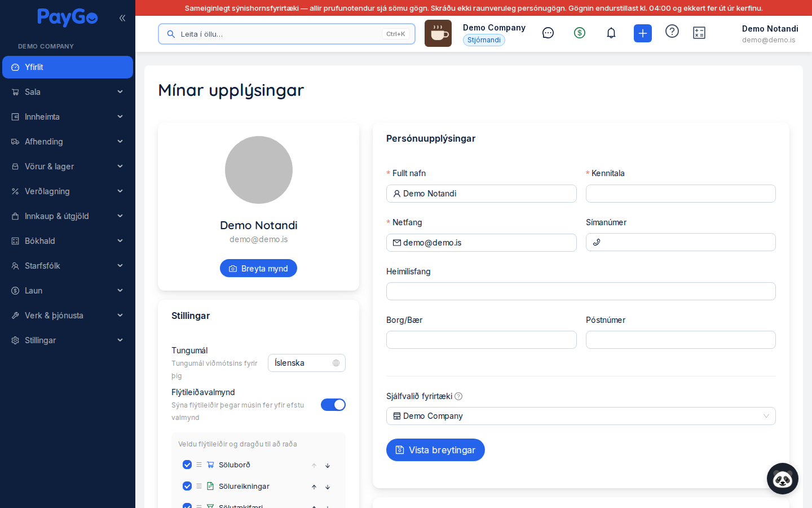Move Söluborð down with the arrow

click(328, 466)
